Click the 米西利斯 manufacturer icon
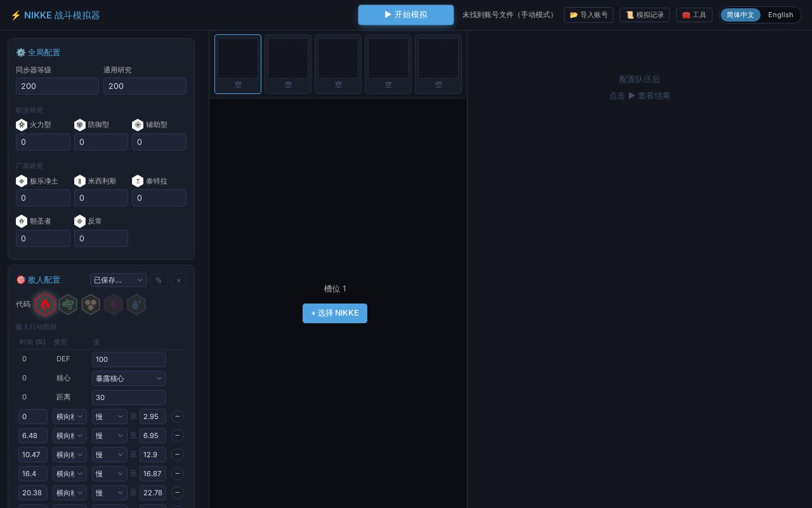 point(80,182)
